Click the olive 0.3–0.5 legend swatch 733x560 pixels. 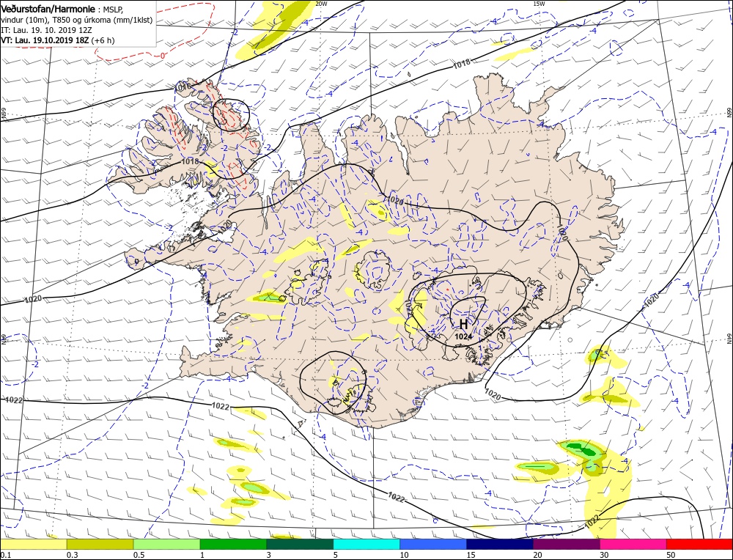(x=100, y=544)
